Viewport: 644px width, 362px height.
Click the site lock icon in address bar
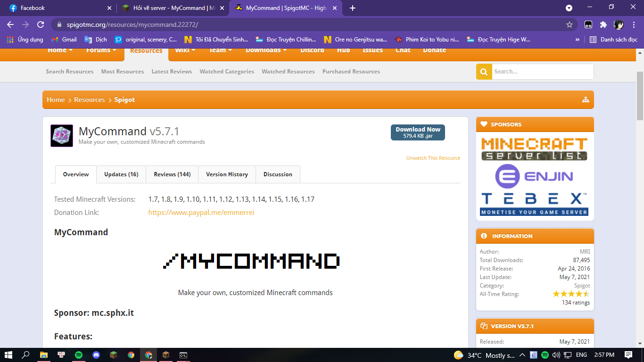pos(59,25)
